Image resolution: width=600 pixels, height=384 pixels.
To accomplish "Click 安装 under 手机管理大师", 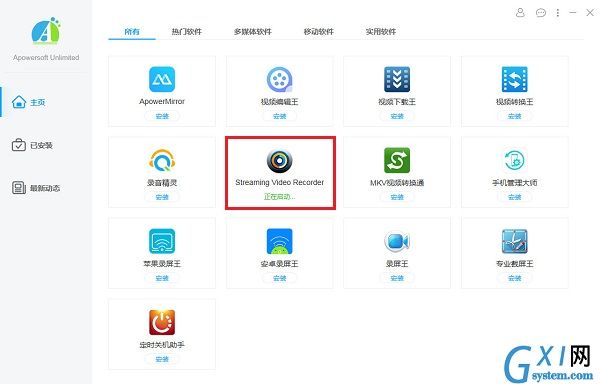I will point(514,197).
